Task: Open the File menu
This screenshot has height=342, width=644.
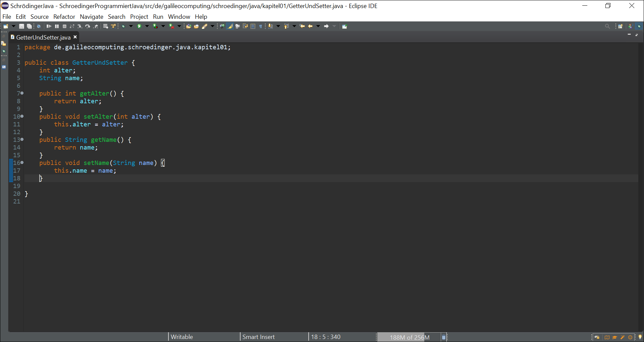Action: (x=7, y=17)
